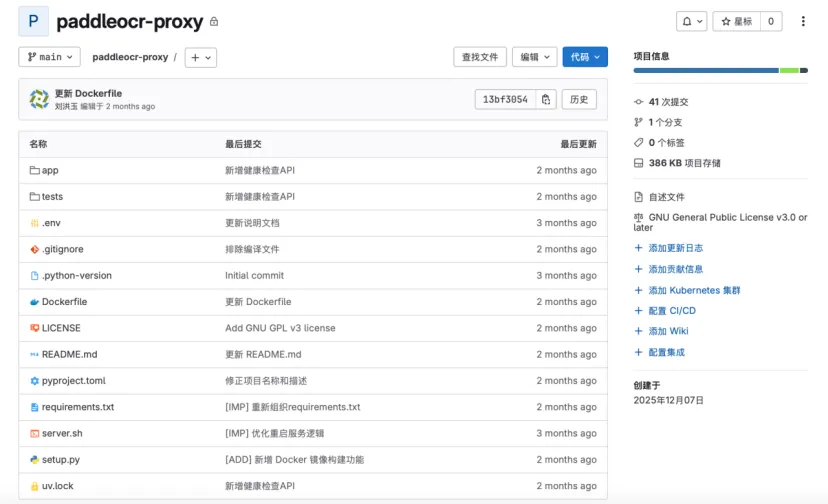This screenshot has width=828, height=504.
Task: Open the 编辑 dropdown
Action: pos(534,57)
